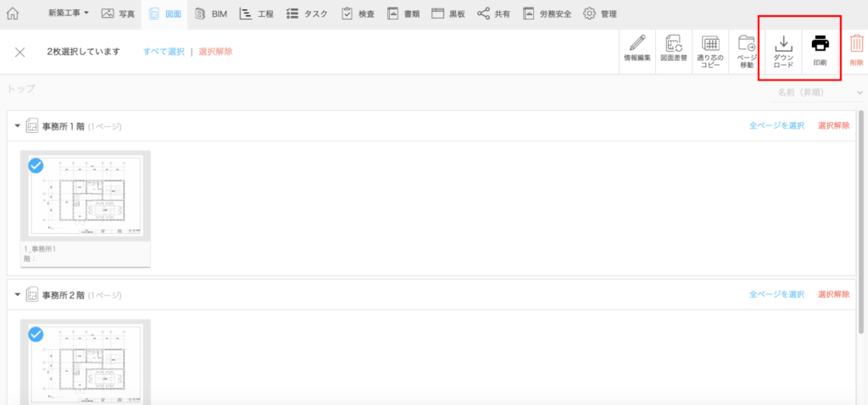868x405 pixels.
Task: Close the selection bar with X
Action: coord(20,52)
